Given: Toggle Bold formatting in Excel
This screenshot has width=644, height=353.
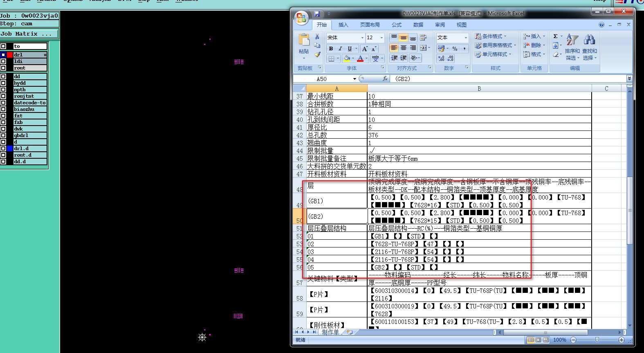Looking at the screenshot, I should (x=331, y=49).
